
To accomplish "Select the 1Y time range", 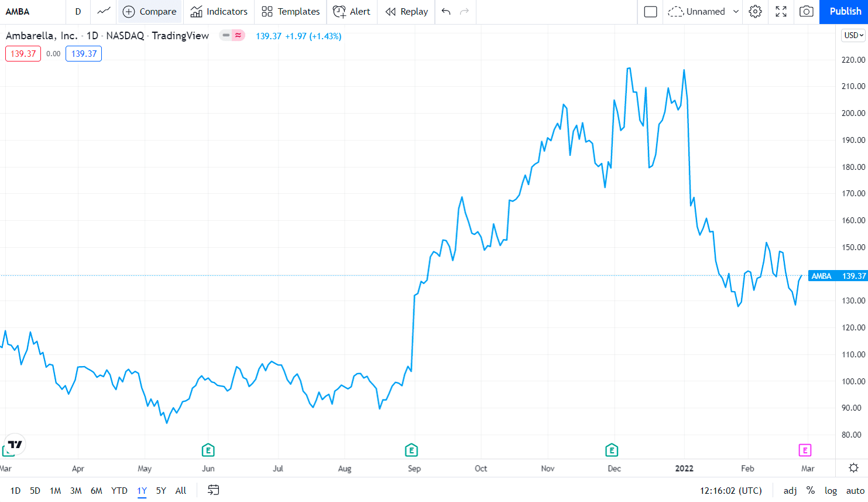I will (142, 490).
